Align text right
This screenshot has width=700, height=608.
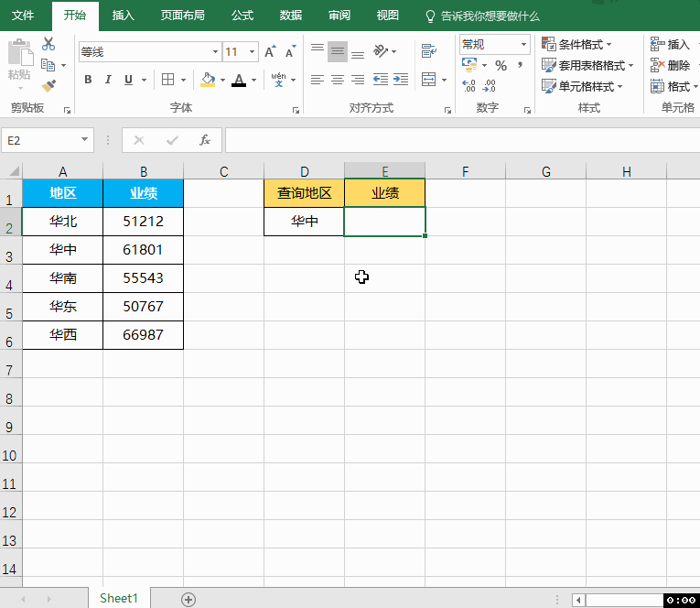(358, 80)
